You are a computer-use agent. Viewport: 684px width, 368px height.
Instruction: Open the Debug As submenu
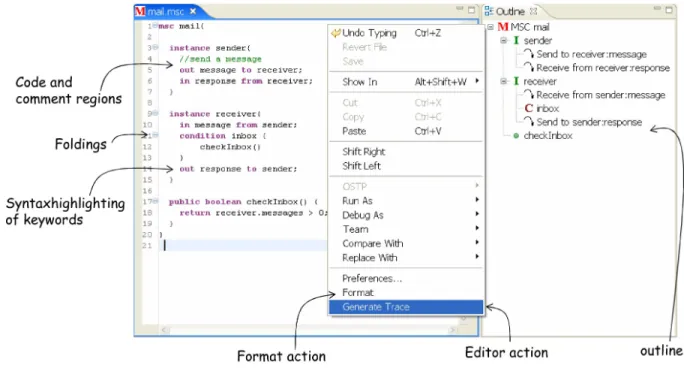(x=406, y=215)
